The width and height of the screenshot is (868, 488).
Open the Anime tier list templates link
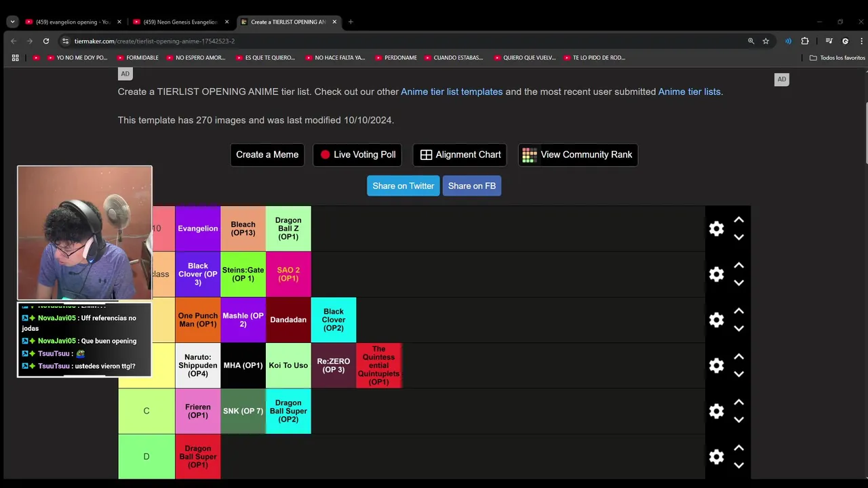click(452, 91)
